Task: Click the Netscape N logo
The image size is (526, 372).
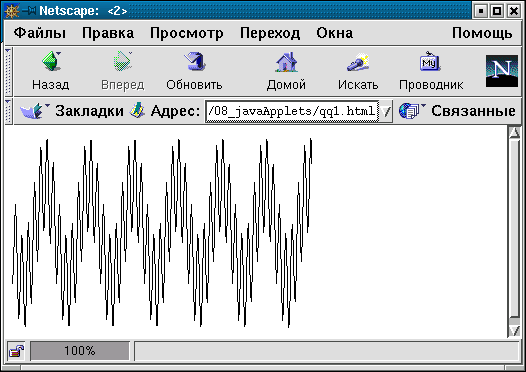Action: tap(502, 71)
